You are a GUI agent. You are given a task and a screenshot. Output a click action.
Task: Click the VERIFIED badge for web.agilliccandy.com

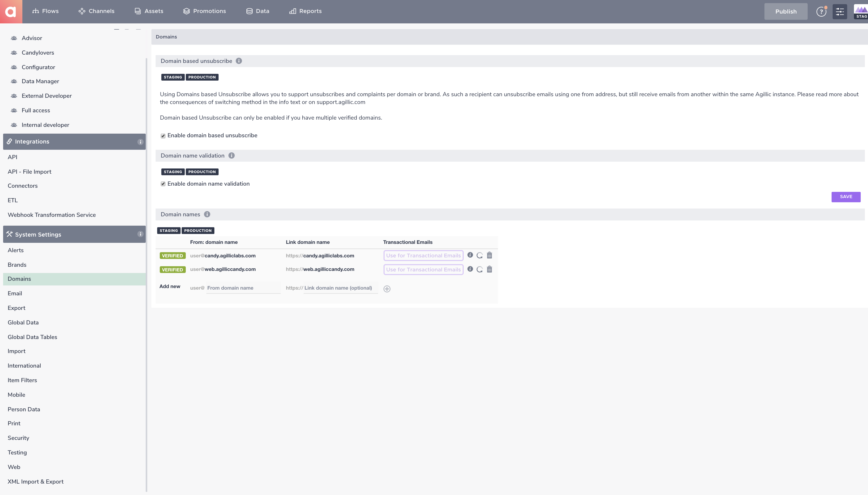coord(173,270)
